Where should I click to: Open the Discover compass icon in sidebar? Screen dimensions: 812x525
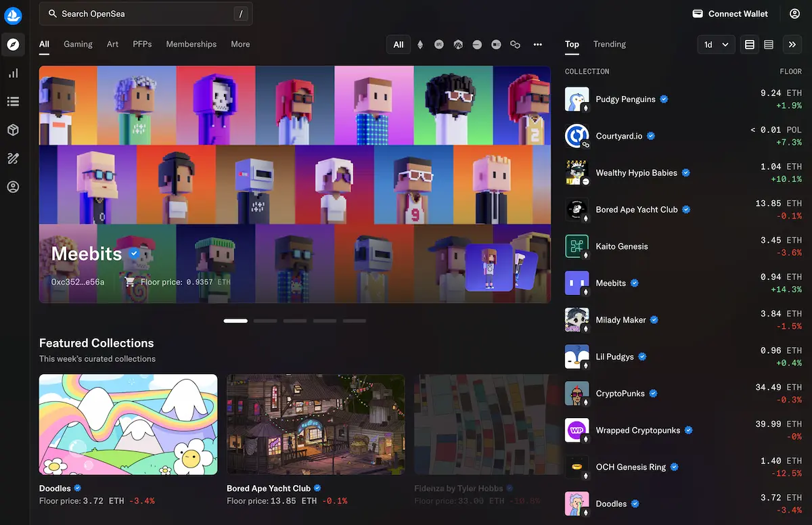pyautogui.click(x=13, y=45)
